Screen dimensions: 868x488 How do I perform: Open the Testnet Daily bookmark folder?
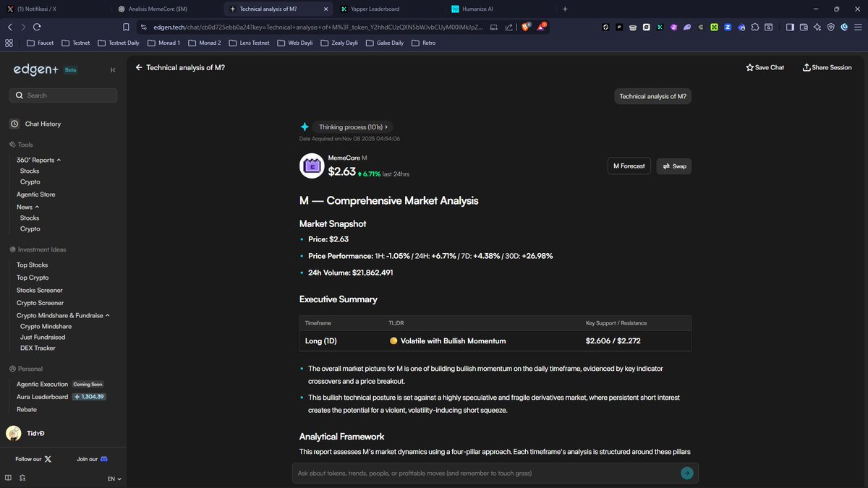[118, 43]
